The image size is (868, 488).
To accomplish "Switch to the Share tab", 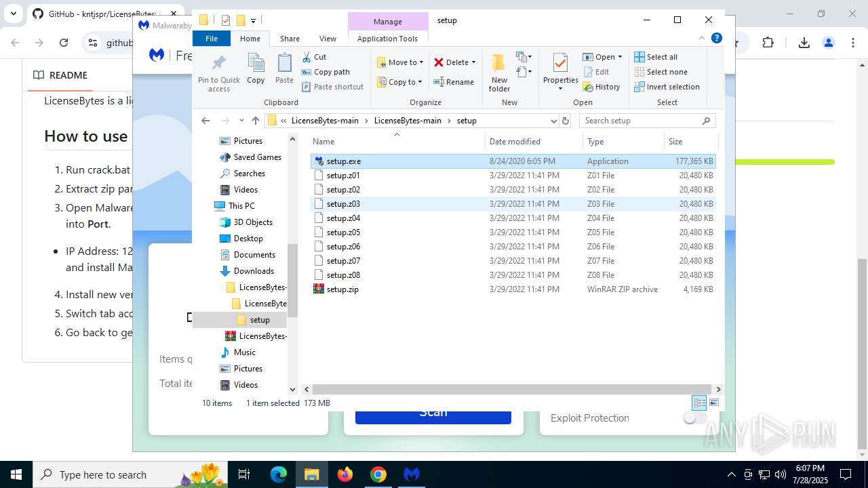I will coord(290,39).
